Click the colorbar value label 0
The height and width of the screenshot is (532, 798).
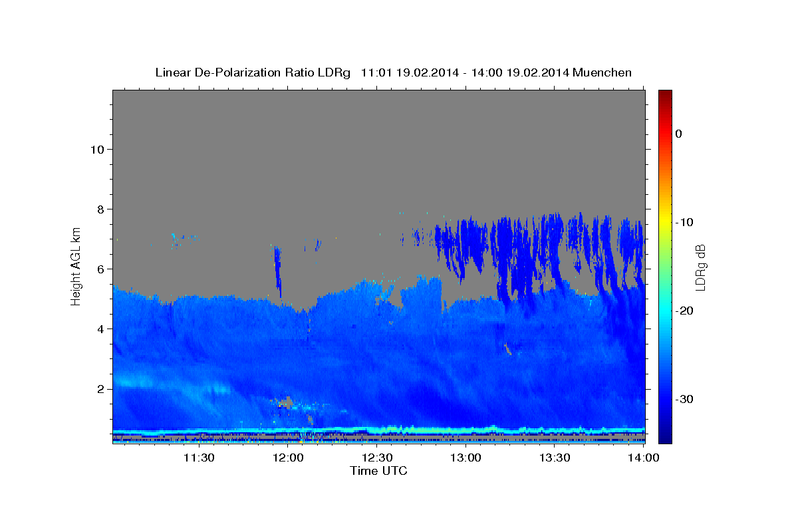coord(678,134)
